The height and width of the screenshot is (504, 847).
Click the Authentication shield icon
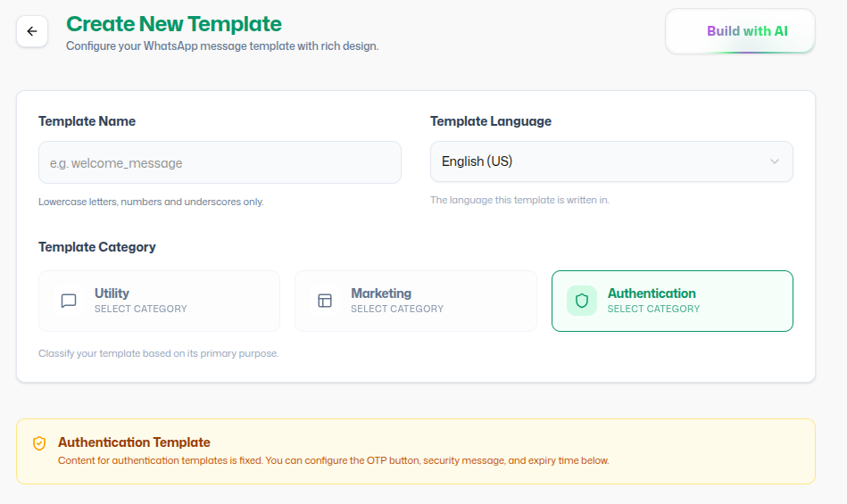pyautogui.click(x=582, y=301)
